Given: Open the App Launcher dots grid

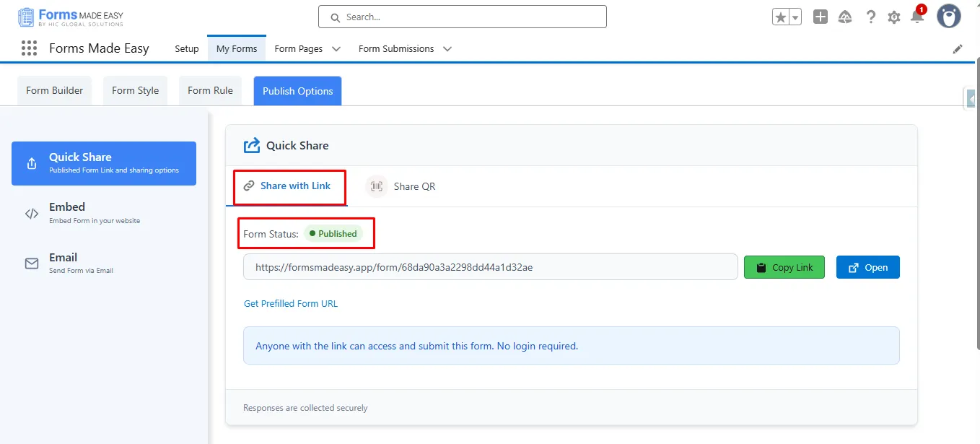Looking at the screenshot, I should click(29, 48).
